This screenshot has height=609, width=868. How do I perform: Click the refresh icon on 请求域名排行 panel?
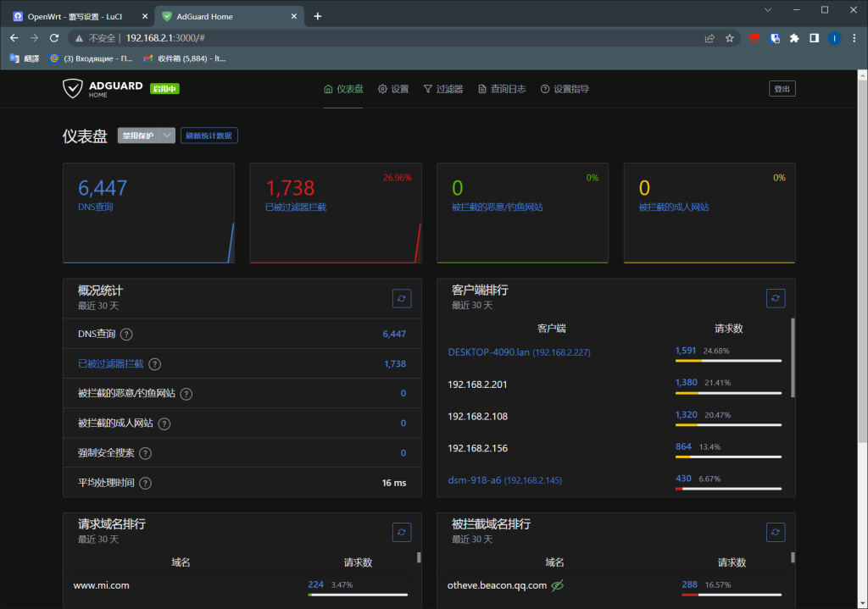[402, 532]
